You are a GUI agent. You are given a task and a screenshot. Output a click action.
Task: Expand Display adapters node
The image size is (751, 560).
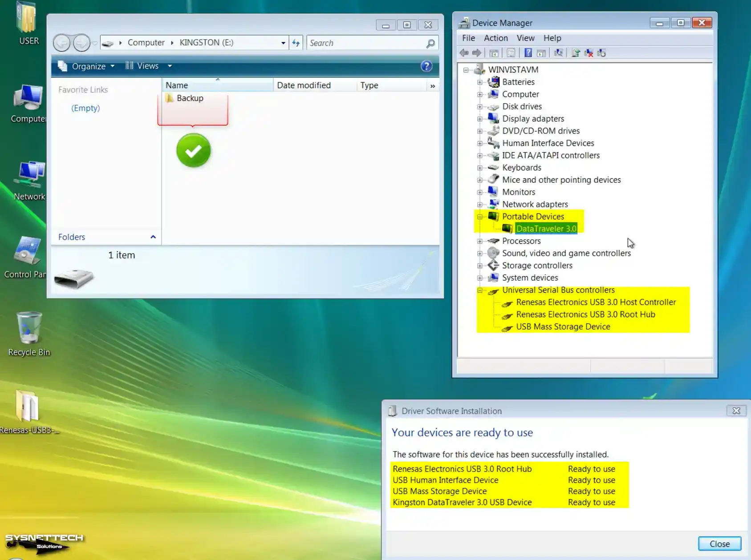pos(480,119)
